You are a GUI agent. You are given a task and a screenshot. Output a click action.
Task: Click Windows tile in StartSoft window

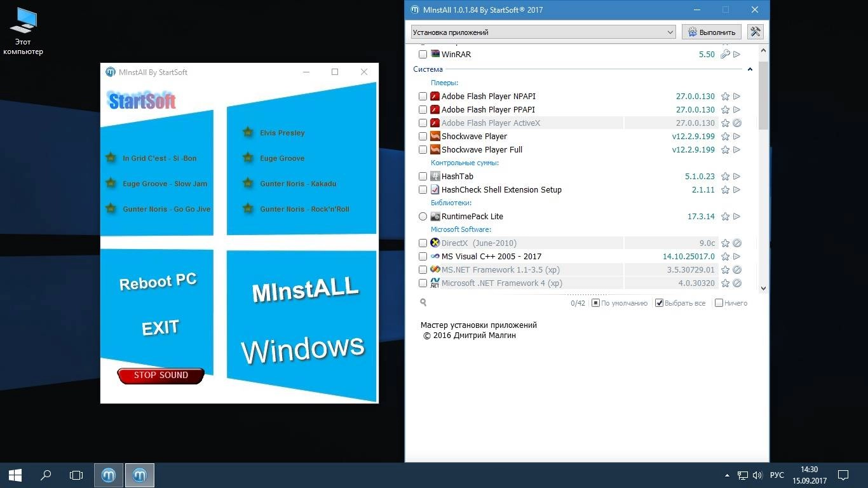point(302,349)
